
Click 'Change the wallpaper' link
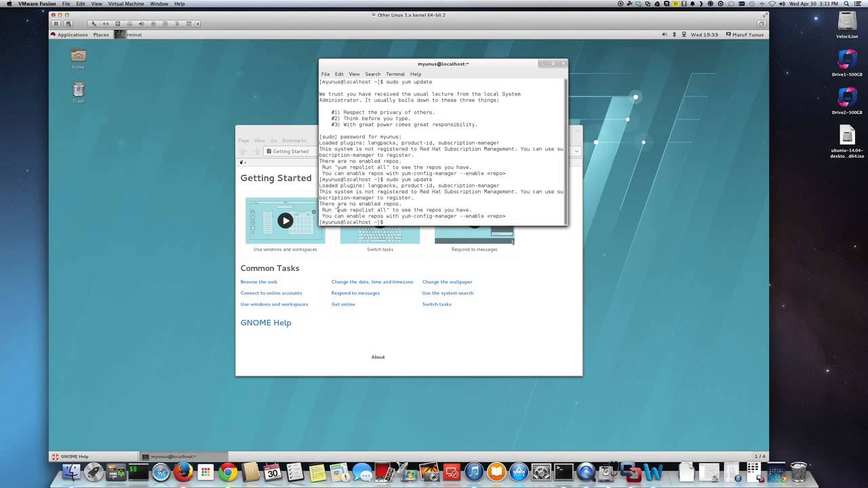(x=447, y=282)
